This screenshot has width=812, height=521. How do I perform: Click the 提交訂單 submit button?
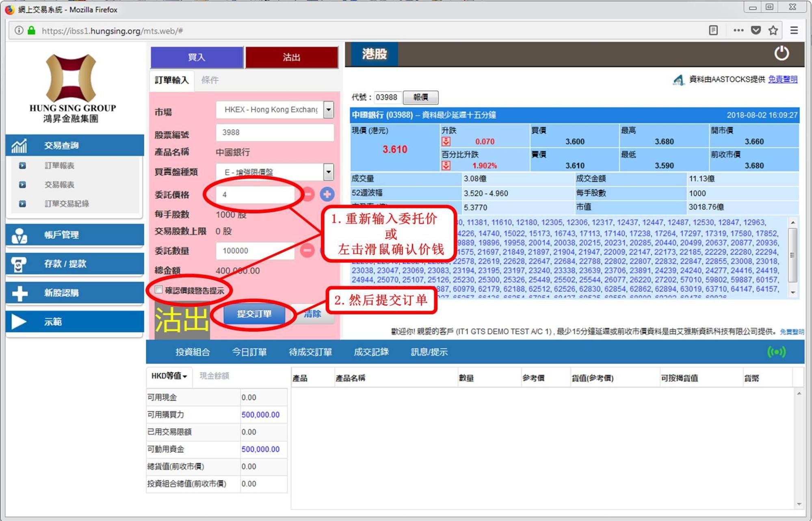(x=254, y=314)
